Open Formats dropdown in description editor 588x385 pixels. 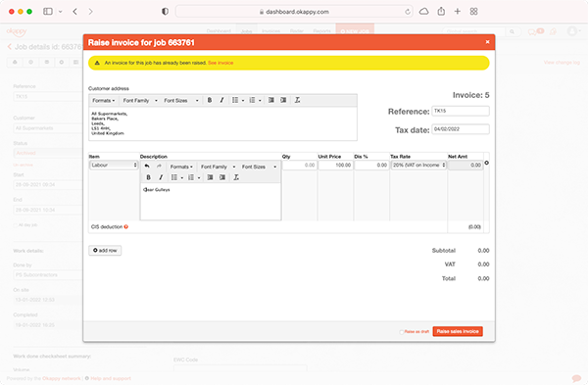181,167
